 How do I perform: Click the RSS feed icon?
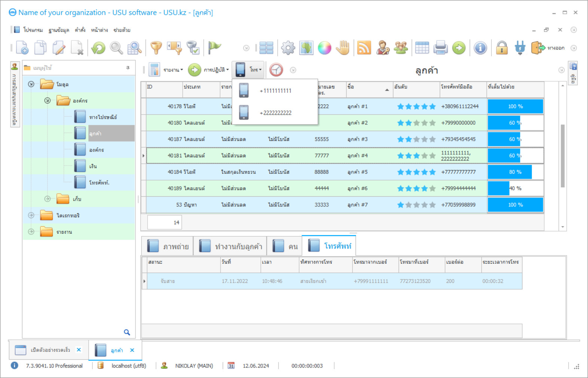[364, 48]
